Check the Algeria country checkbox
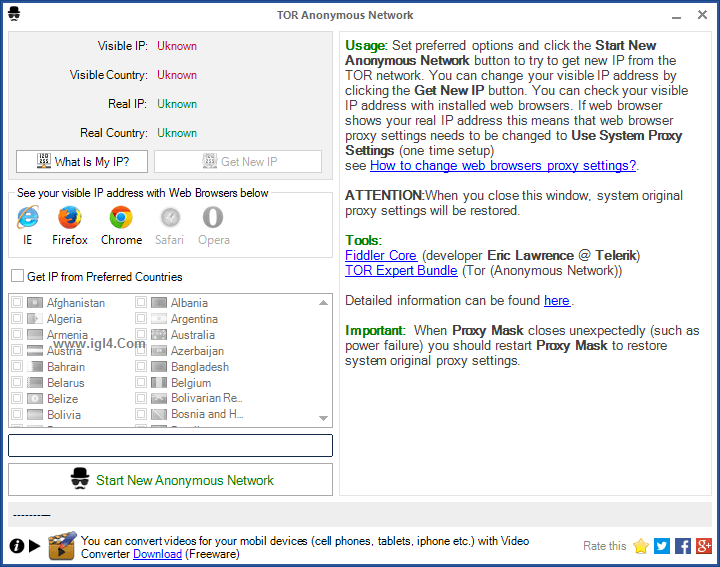The image size is (720, 567). click(x=17, y=318)
